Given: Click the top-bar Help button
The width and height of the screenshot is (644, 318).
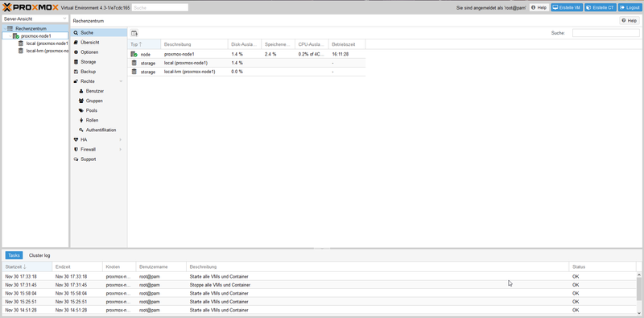Looking at the screenshot, I should [x=539, y=7].
